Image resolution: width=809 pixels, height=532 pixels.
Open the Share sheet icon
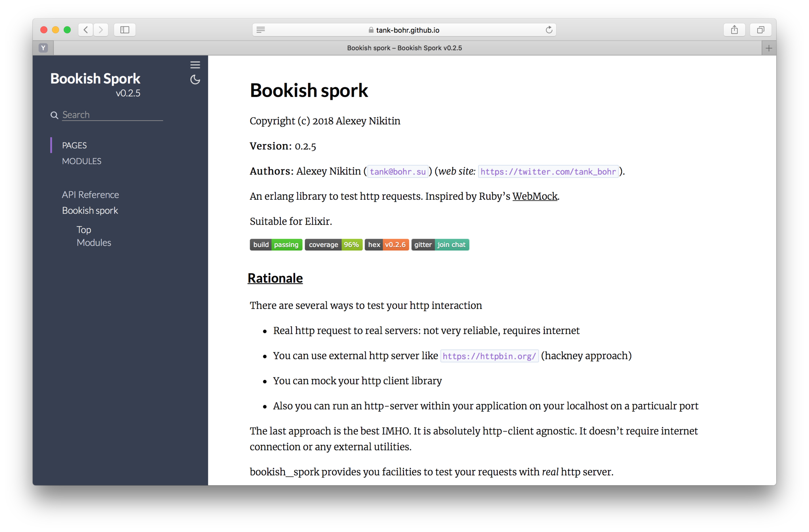point(734,30)
